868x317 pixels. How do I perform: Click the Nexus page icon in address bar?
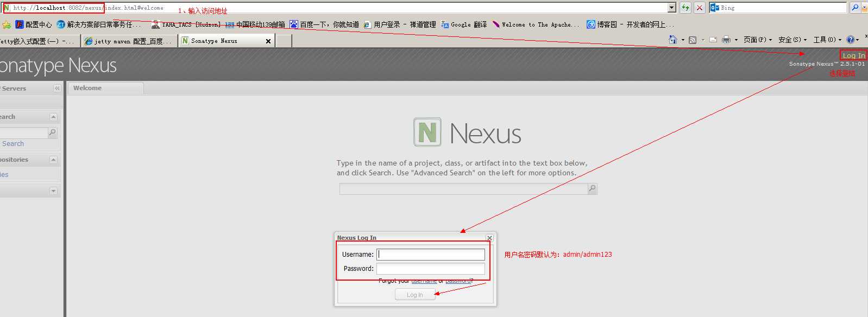coord(7,8)
